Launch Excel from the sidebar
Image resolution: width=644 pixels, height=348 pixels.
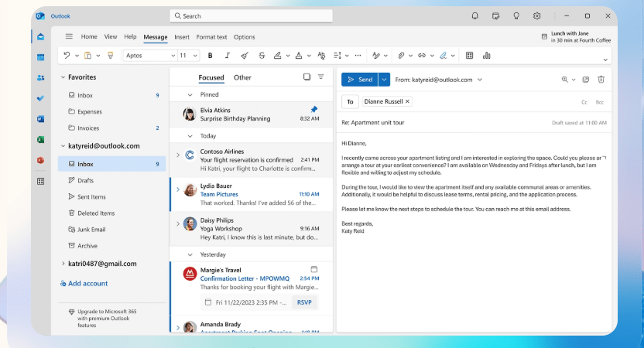coord(41,139)
